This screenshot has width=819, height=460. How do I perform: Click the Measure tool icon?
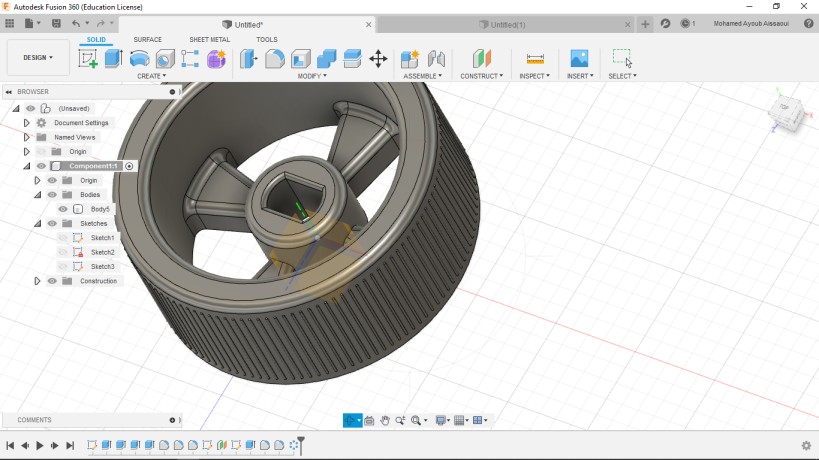pos(535,58)
